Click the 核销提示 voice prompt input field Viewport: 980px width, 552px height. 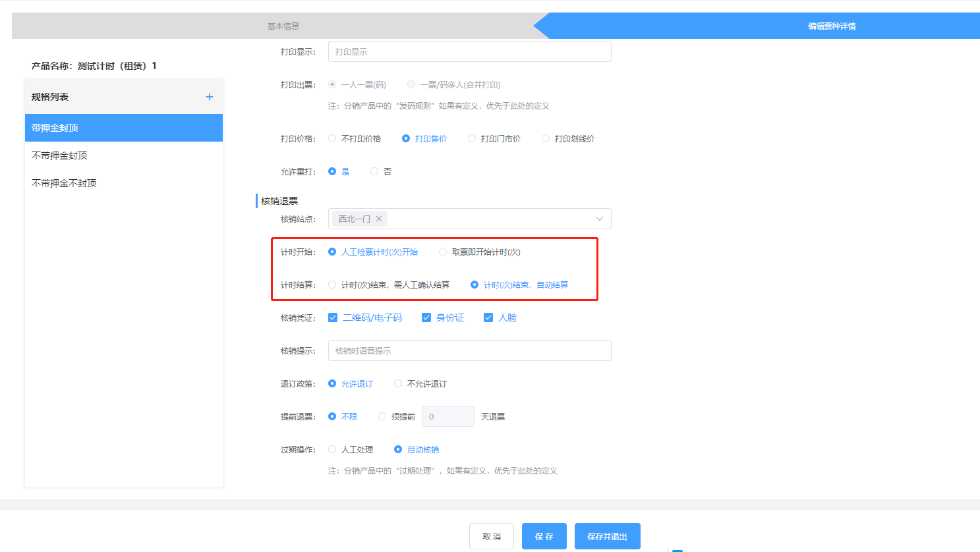[469, 350]
